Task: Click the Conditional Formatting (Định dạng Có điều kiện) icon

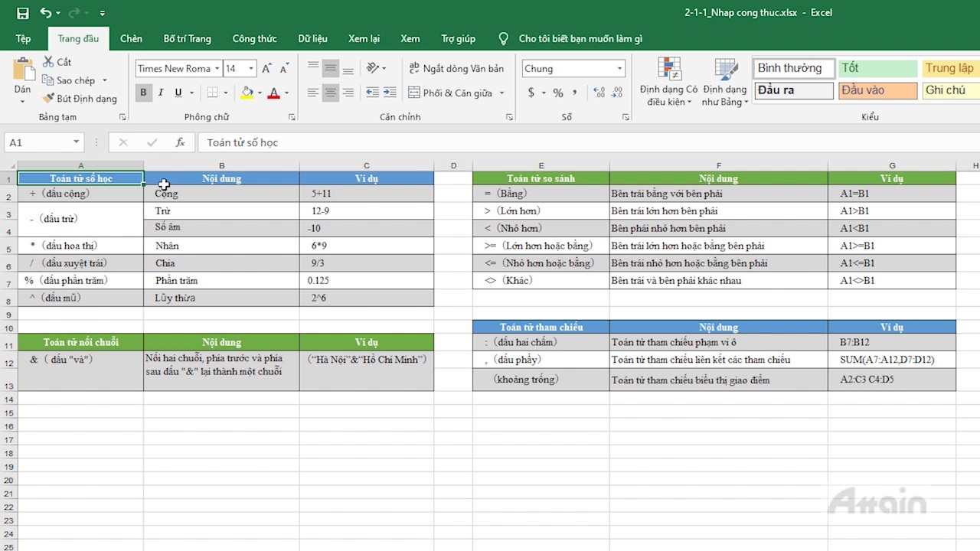Action: coord(669,70)
